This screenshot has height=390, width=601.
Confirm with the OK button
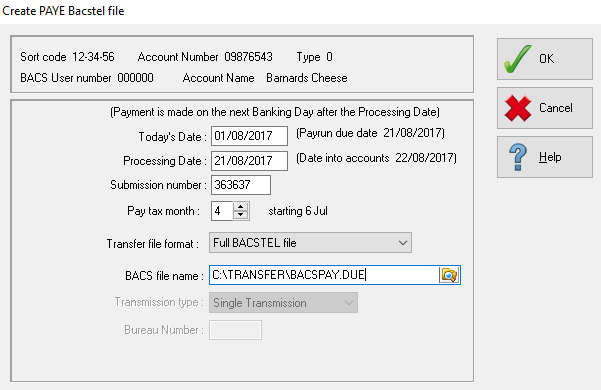click(x=545, y=59)
